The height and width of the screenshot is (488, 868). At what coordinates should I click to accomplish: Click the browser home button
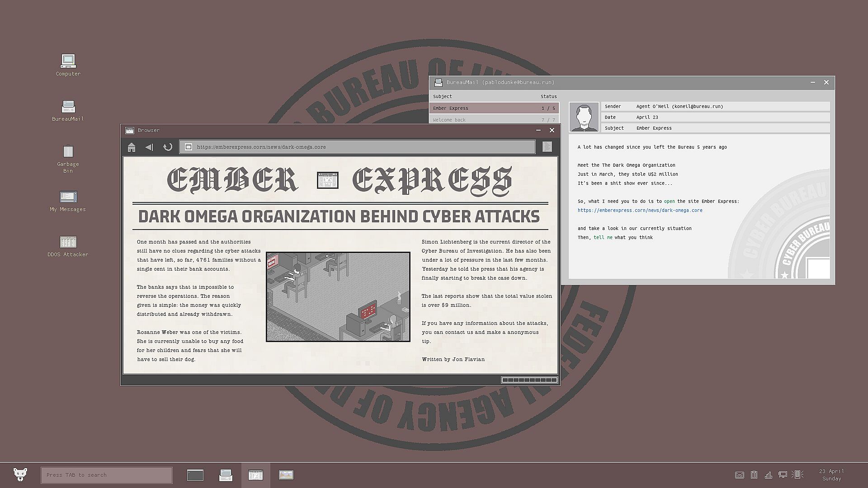132,147
